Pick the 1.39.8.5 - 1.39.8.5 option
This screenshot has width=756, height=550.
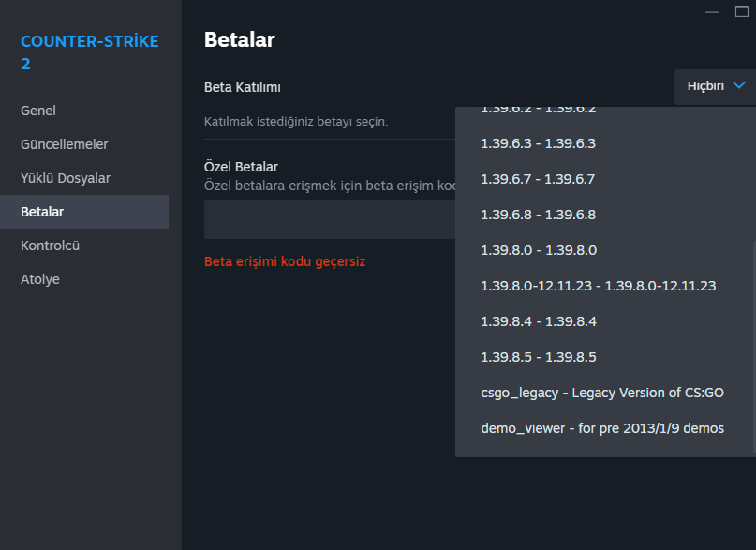click(605, 357)
